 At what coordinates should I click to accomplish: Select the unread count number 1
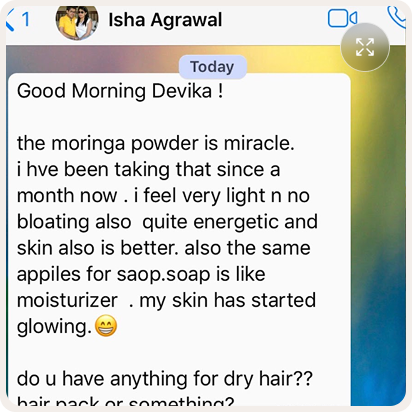tap(26, 20)
